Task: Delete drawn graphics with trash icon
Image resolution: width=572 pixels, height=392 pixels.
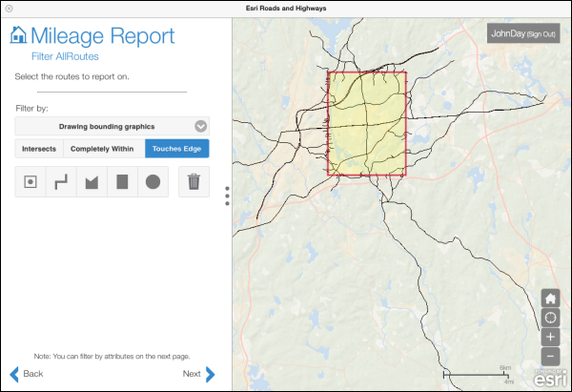Action: tap(194, 181)
